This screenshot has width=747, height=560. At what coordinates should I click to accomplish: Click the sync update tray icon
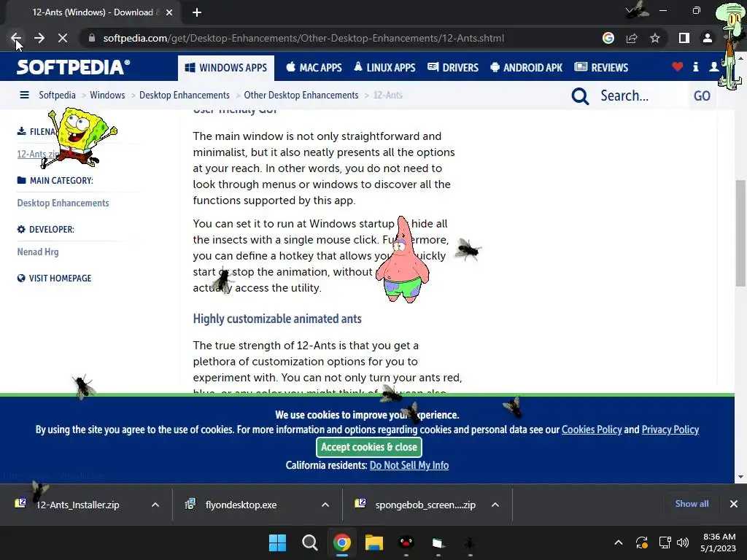[x=642, y=542]
